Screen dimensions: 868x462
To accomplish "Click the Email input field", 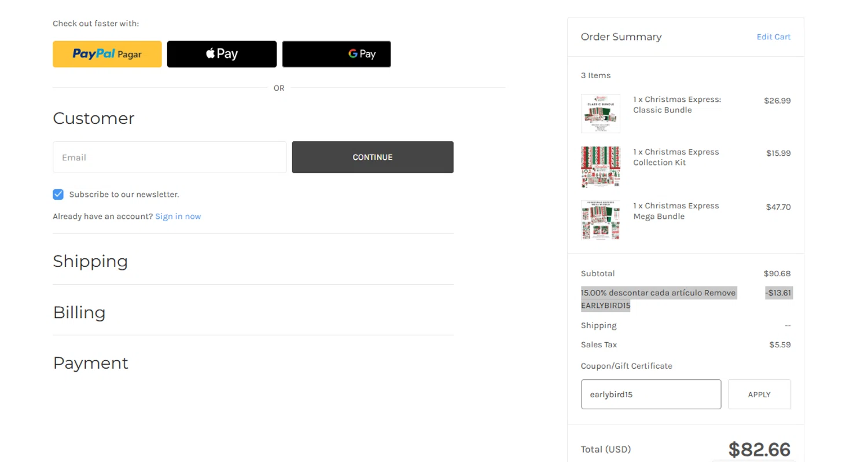I will tap(170, 157).
